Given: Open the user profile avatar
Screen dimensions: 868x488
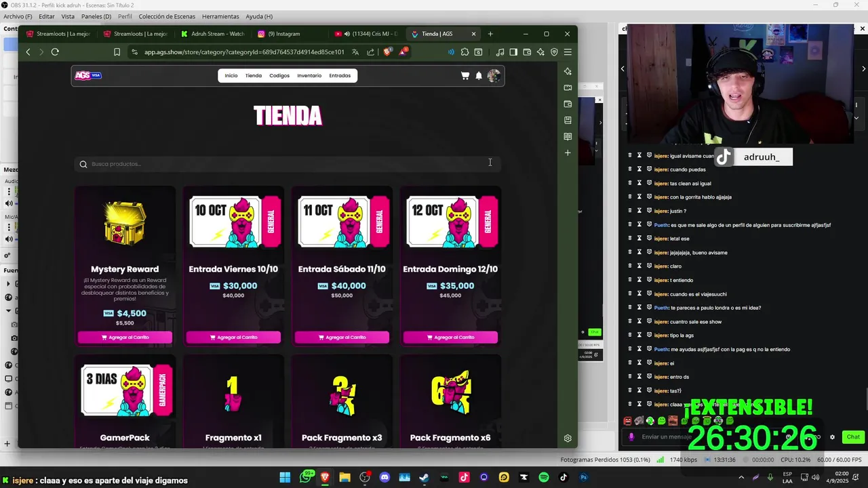Looking at the screenshot, I should click(494, 76).
